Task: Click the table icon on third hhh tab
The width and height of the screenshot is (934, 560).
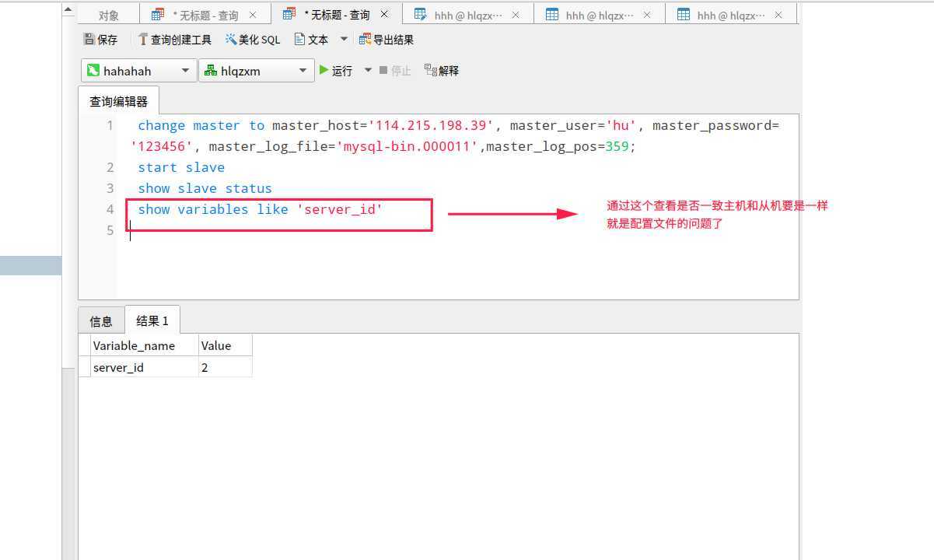Action: point(684,15)
